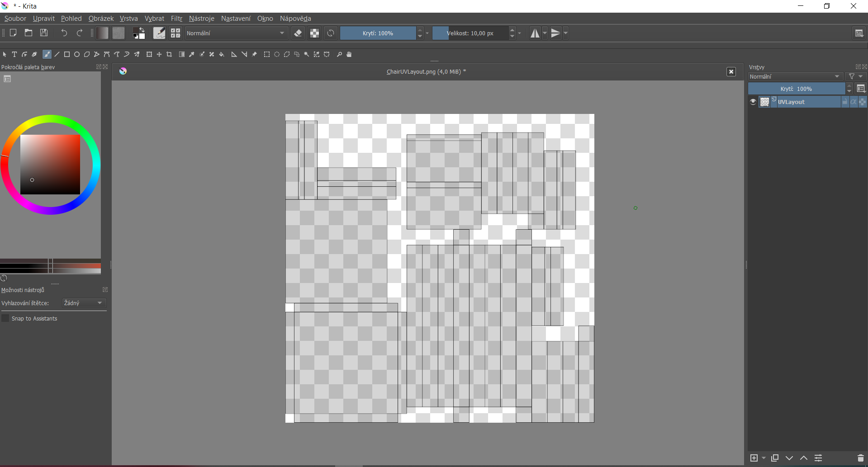The height and width of the screenshot is (467, 868).
Task: Select the Gradient tool in toolbox
Action: pyautogui.click(x=182, y=54)
